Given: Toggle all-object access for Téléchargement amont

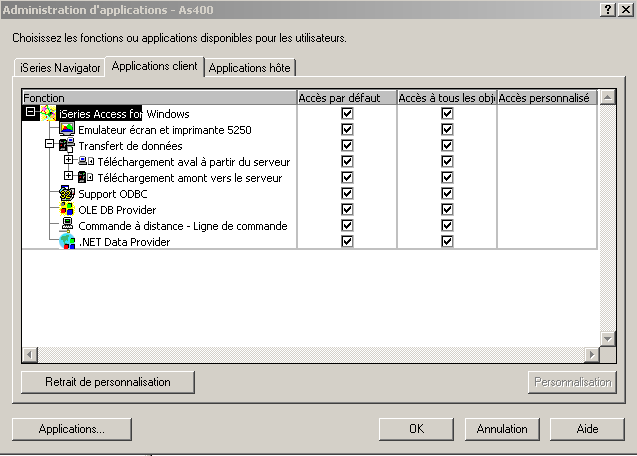Looking at the screenshot, I should [447, 177].
